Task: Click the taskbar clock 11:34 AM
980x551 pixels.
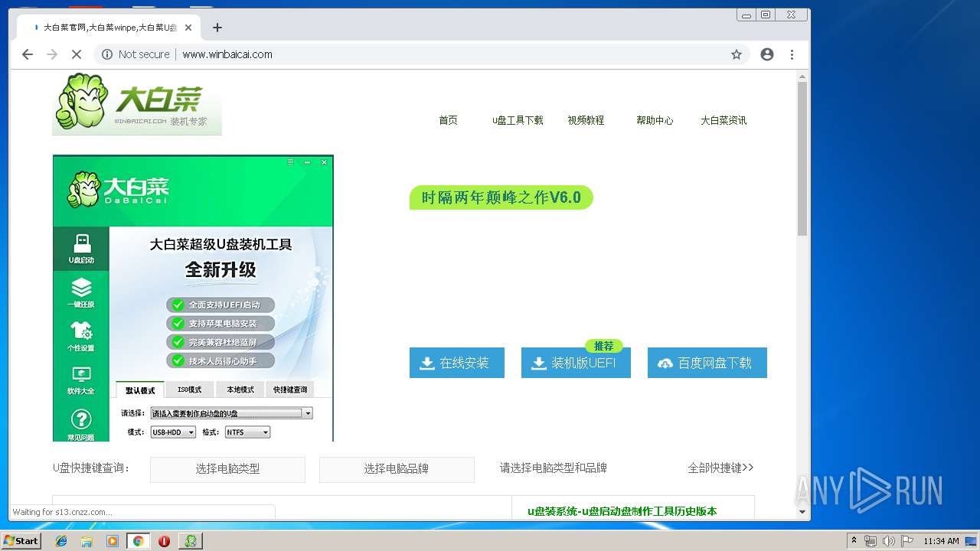Action: click(941, 541)
